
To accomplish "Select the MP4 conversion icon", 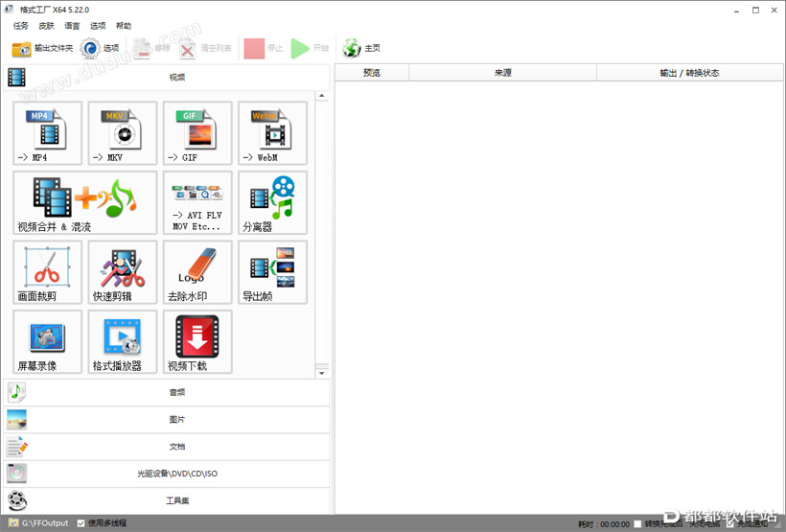I will [47, 132].
